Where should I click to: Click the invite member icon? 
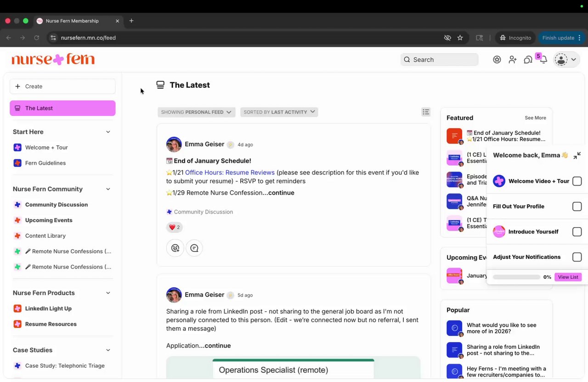tap(513, 59)
